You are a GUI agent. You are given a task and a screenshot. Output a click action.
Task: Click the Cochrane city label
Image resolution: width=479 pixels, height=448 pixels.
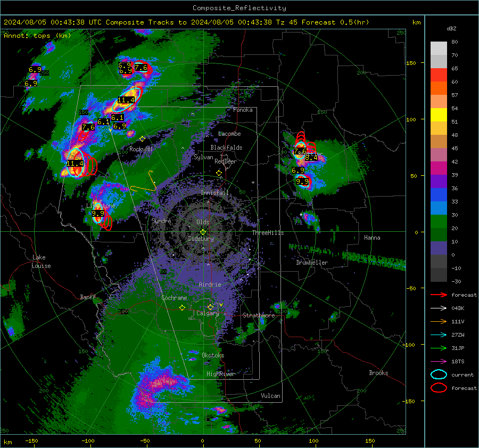174,298
